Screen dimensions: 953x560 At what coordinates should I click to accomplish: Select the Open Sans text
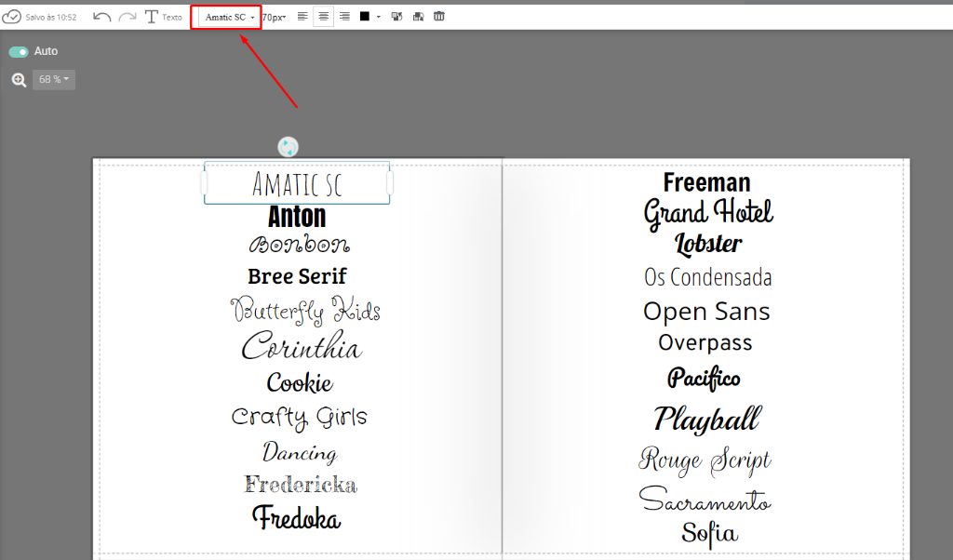click(706, 313)
